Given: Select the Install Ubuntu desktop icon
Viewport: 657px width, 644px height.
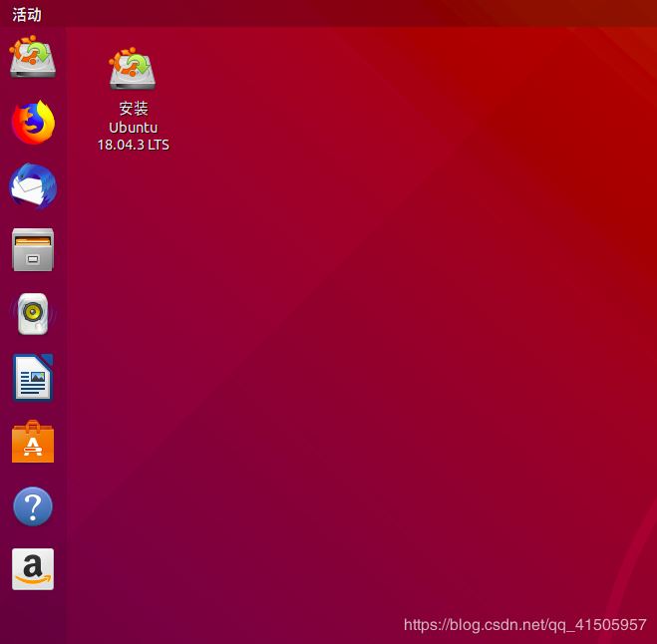Looking at the screenshot, I should tap(133, 72).
